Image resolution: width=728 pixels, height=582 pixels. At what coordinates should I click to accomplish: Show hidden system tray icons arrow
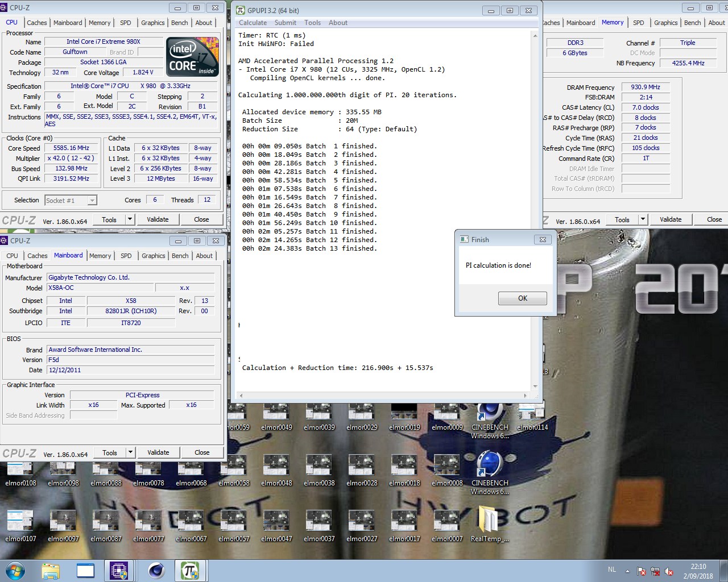pos(628,571)
